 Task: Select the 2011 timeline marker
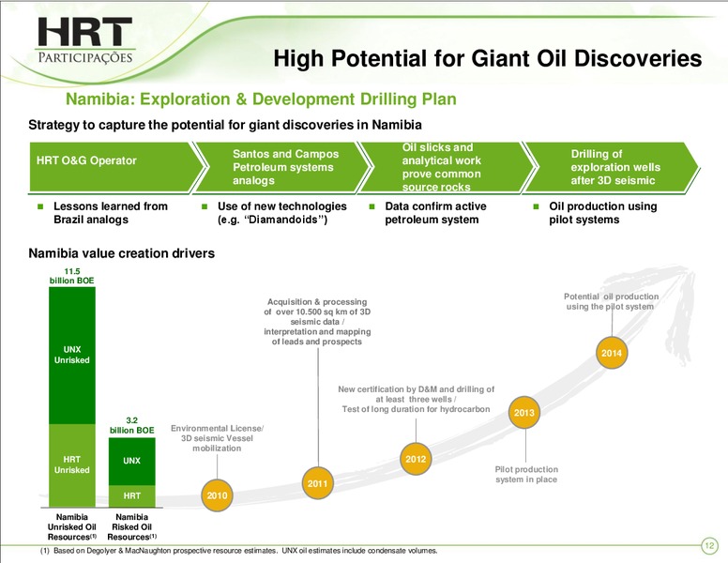click(318, 483)
